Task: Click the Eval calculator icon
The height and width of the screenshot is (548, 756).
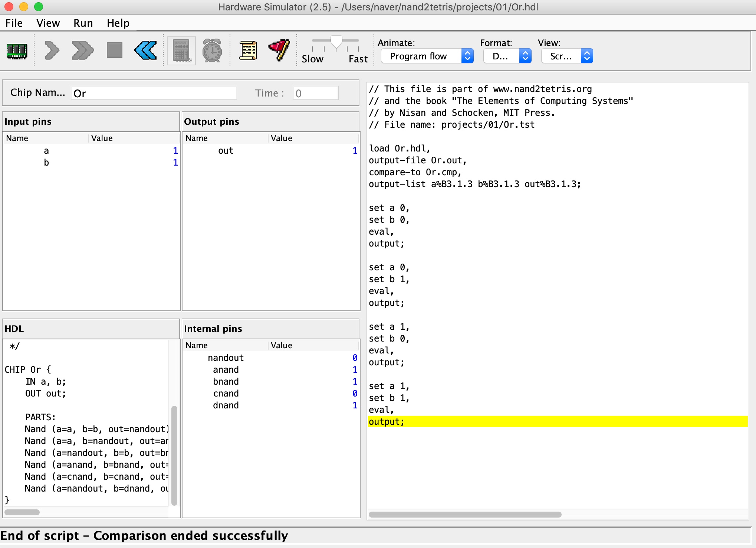Action: coord(181,51)
